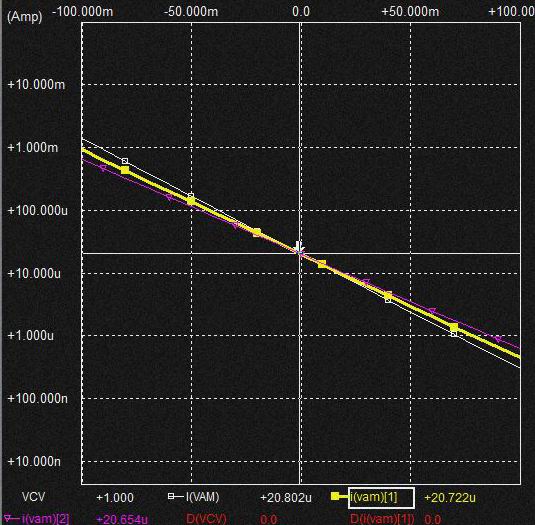The width and height of the screenshot is (535, 525).
Task: Click the +100.000n y-axis tick label
Action: [38, 398]
